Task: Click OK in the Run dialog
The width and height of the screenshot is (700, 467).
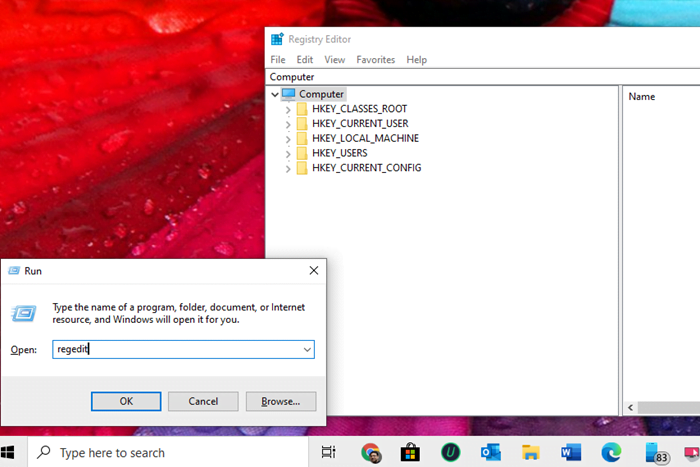Action: click(x=126, y=401)
